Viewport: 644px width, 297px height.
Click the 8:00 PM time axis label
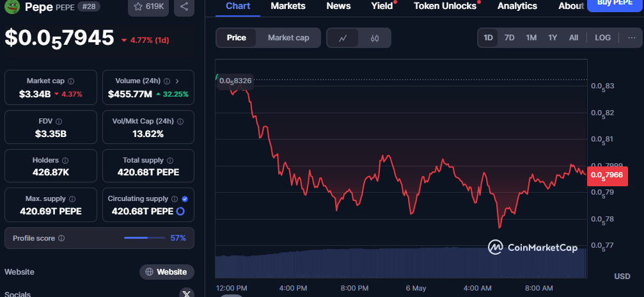(354, 288)
